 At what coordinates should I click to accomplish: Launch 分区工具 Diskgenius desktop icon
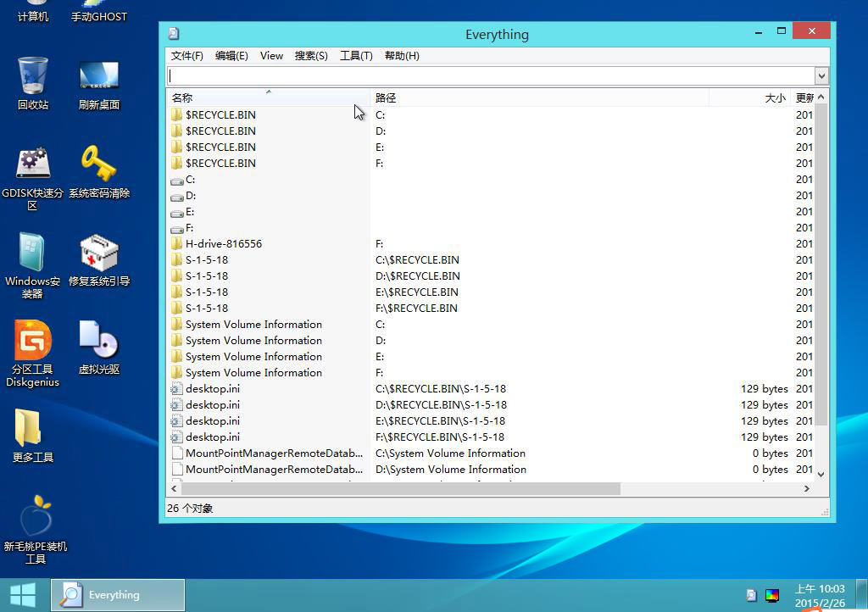tap(33, 354)
